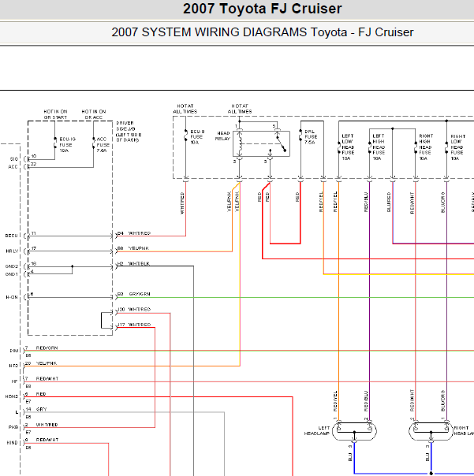Click the "BLU" ground wire label under left headlamp
The image size is (474, 476).
(x=350, y=457)
